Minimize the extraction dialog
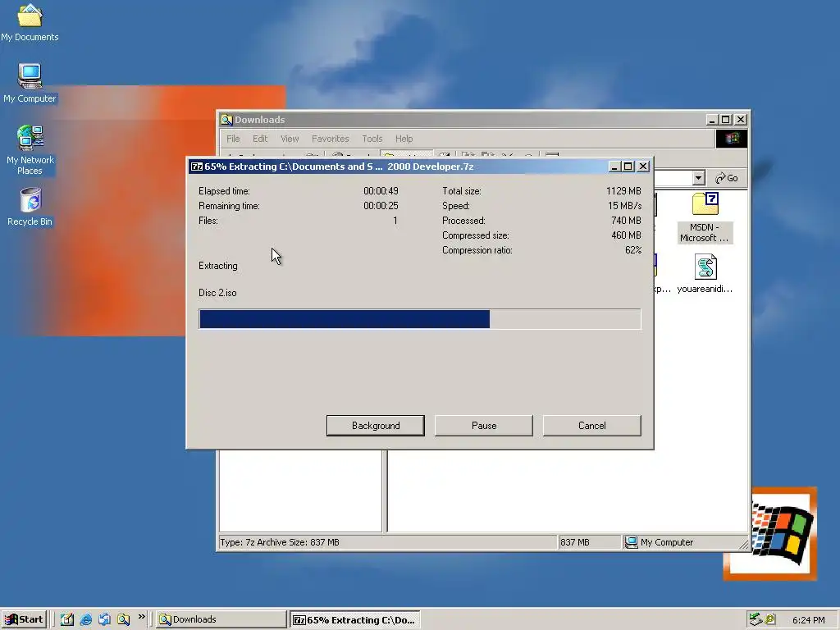Screen dimensions: 840x630 pyautogui.click(x=615, y=167)
